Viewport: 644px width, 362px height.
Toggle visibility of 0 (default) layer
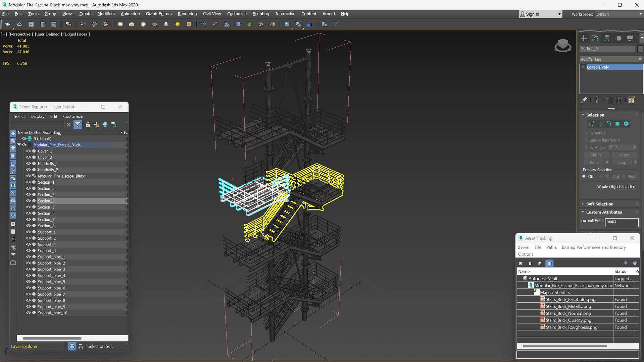pyautogui.click(x=24, y=138)
